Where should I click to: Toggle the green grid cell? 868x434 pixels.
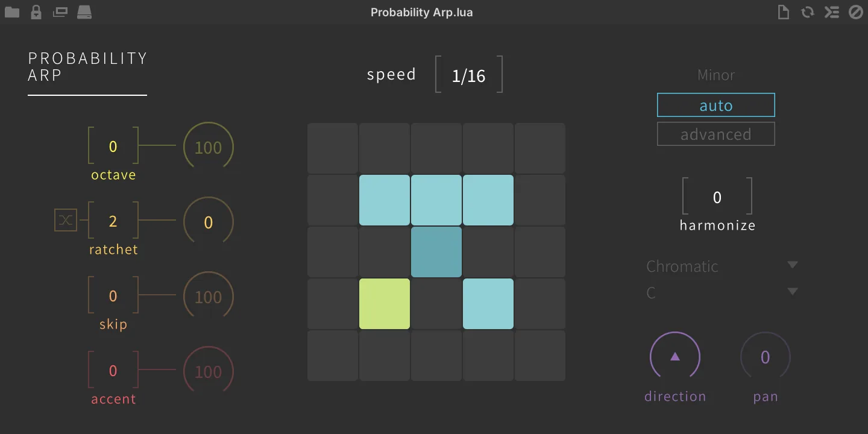click(x=385, y=304)
